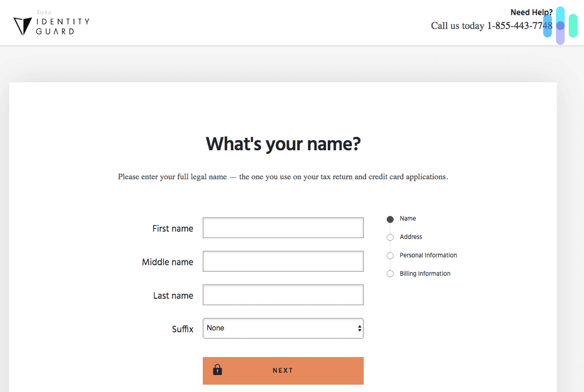
Task: Click the orange NEXT button
Action: pyautogui.click(x=283, y=370)
